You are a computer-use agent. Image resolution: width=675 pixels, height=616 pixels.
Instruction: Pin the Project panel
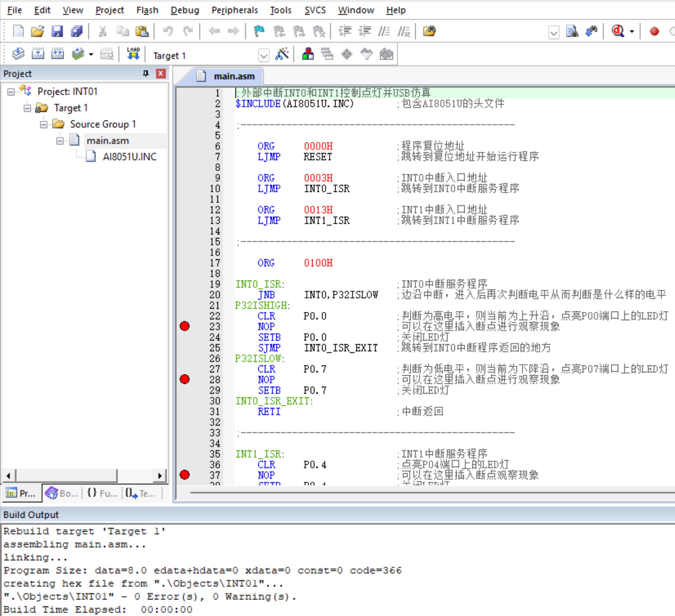(146, 73)
